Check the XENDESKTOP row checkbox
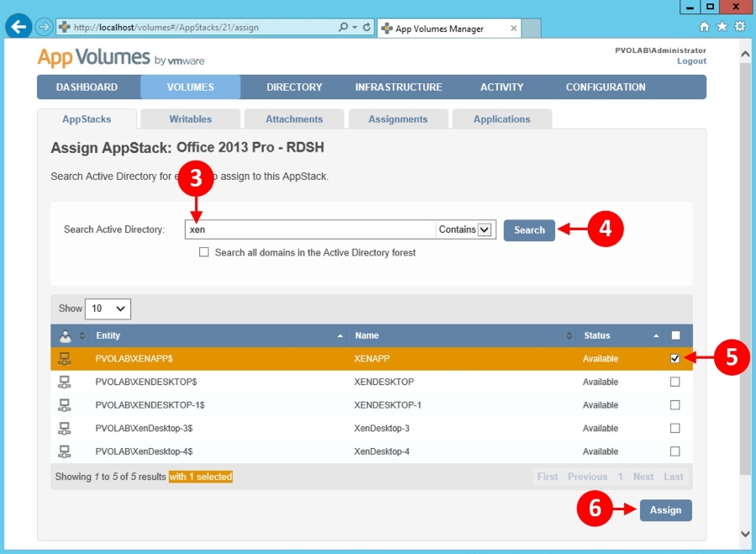756x554 pixels. click(x=675, y=382)
